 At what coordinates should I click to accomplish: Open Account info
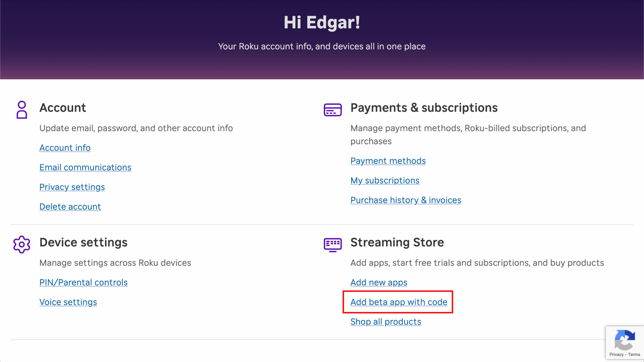(x=65, y=147)
